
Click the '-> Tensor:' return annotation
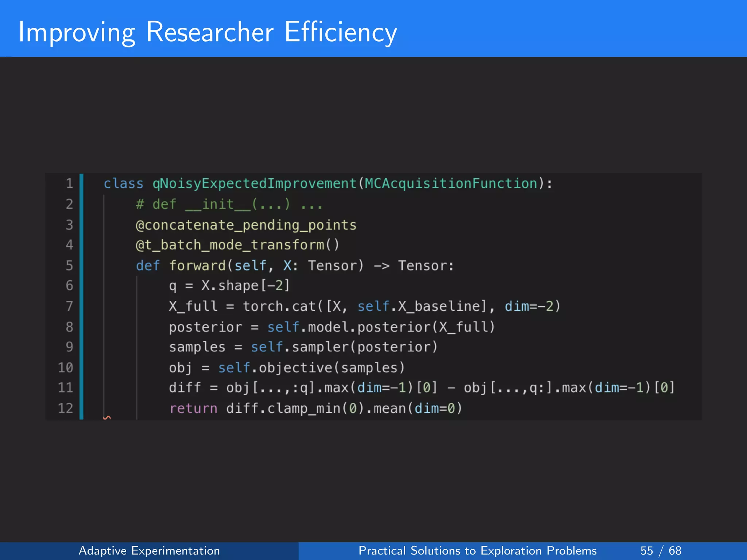point(414,265)
